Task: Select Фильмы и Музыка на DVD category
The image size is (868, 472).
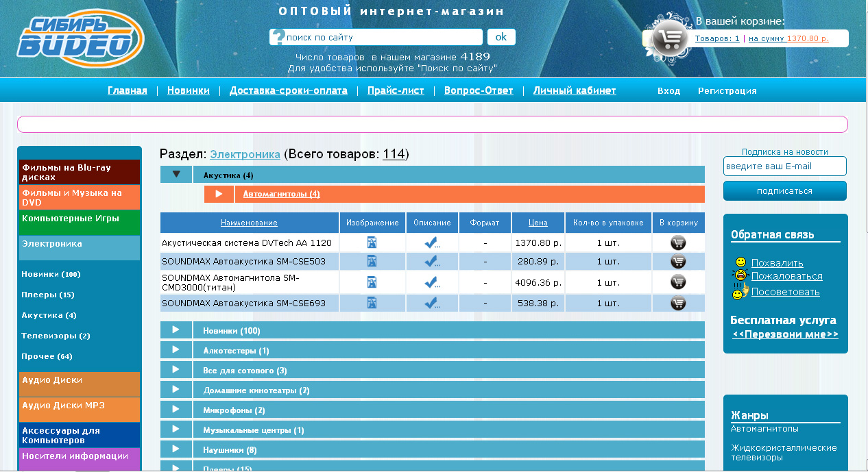Action: tap(80, 197)
